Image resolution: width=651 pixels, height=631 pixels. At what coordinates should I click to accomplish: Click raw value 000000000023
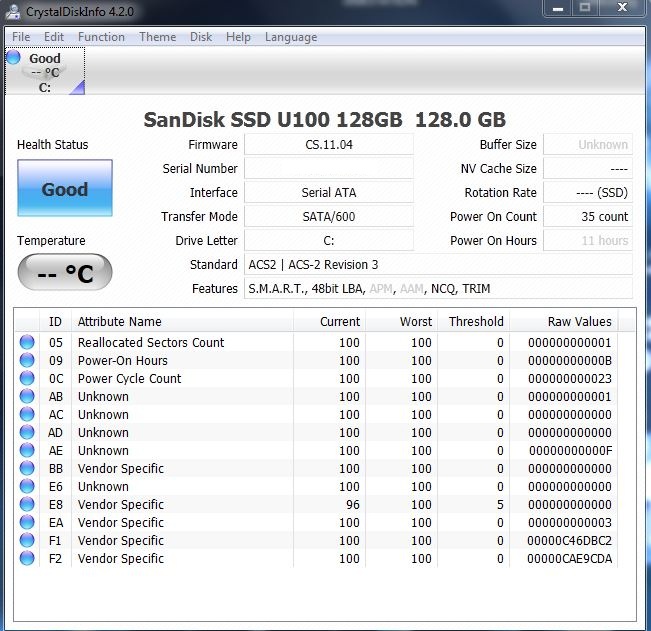[570, 379]
